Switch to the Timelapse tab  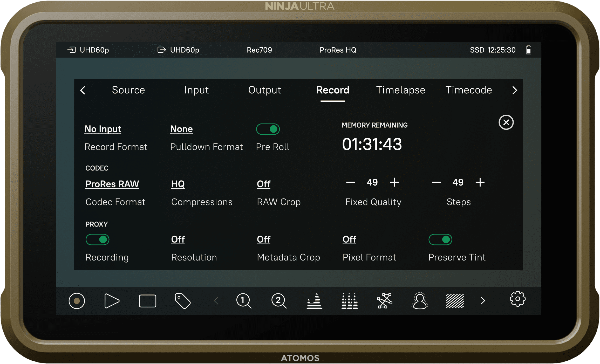click(x=401, y=90)
